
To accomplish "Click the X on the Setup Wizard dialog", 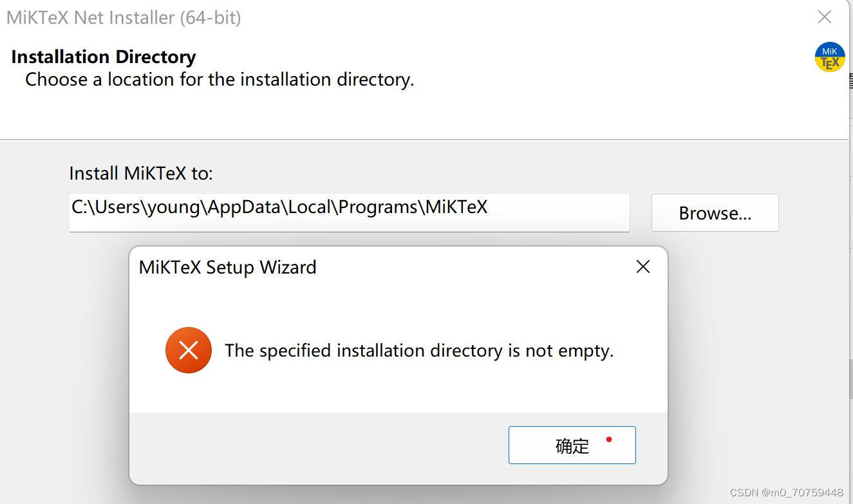I will [x=642, y=266].
